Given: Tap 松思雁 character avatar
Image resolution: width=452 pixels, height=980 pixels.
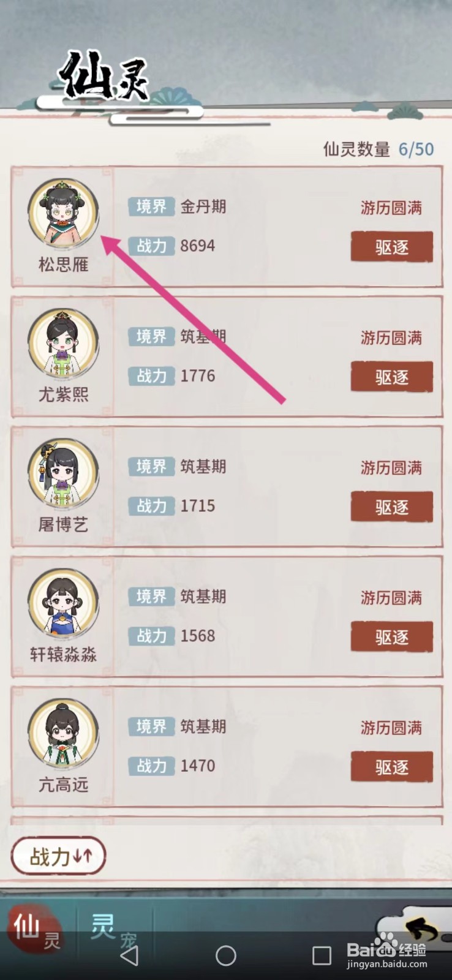Looking at the screenshot, I should (x=63, y=213).
